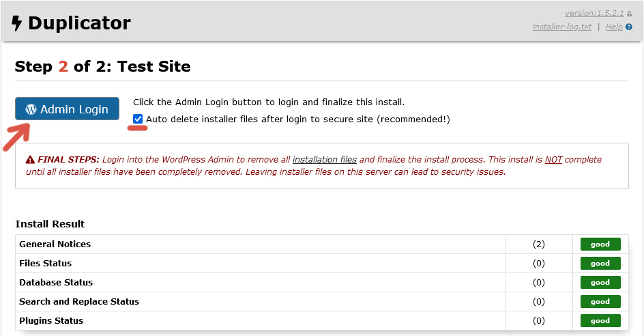Click the Duplicator title text
This screenshot has width=644, height=336.
(79, 23)
